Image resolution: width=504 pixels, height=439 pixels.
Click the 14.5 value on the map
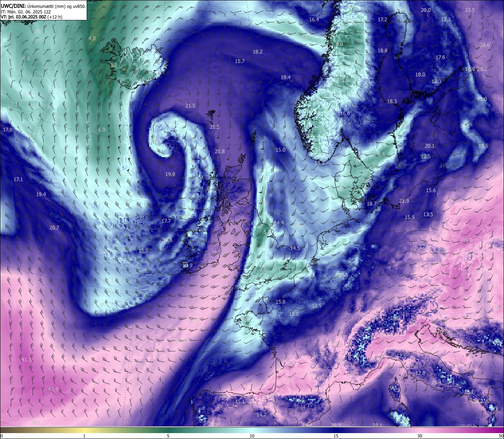click(x=295, y=248)
